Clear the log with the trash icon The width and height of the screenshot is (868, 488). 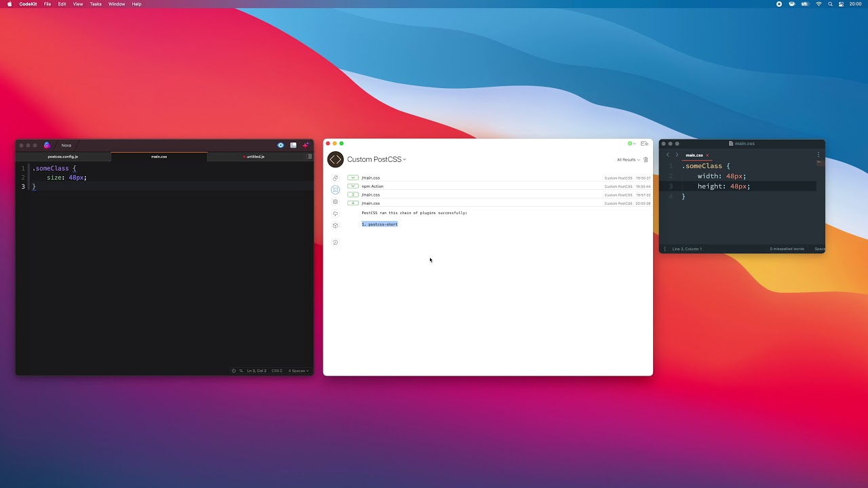click(646, 160)
